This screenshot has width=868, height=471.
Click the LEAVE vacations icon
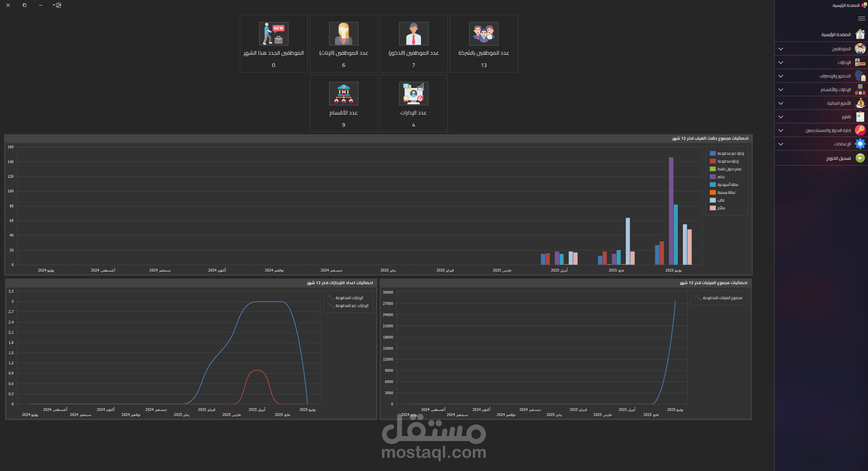[860, 62]
